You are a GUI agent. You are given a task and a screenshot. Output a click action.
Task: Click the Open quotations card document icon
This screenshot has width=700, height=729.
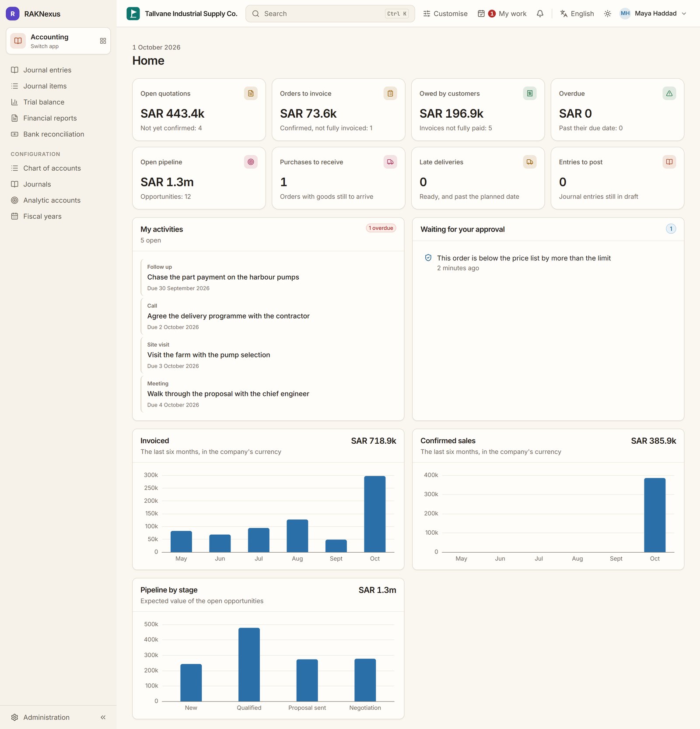click(251, 93)
